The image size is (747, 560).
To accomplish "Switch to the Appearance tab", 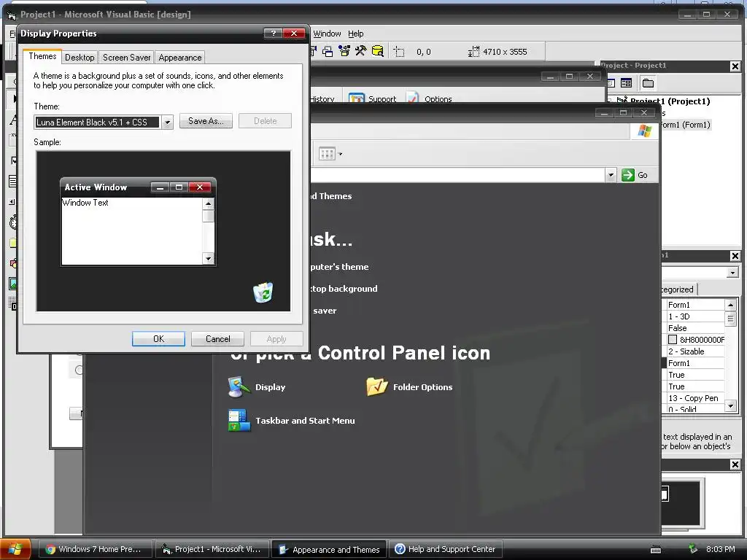I will 180,58.
